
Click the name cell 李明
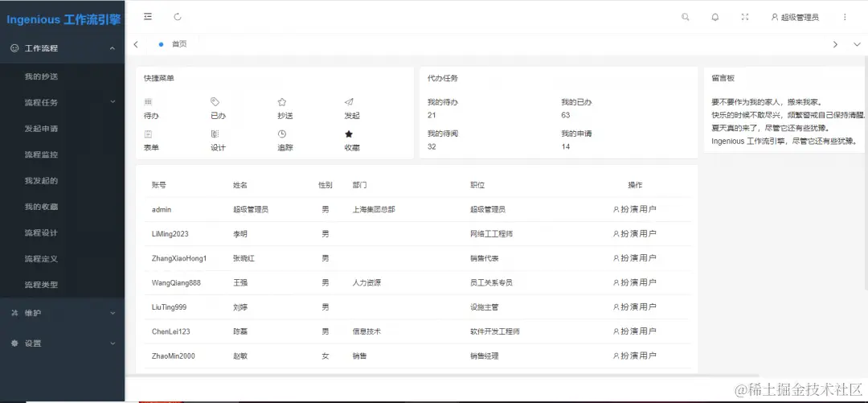point(240,234)
